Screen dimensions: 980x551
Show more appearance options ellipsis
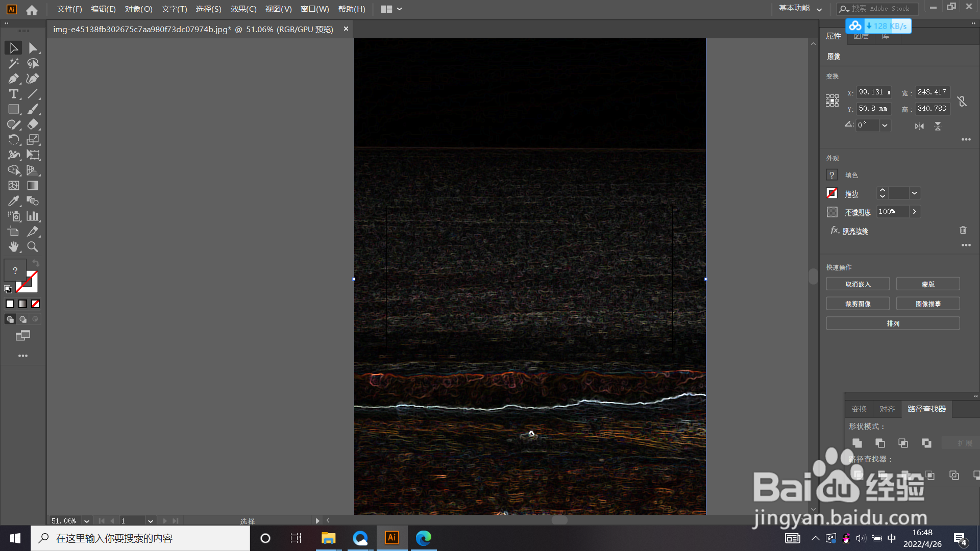point(966,245)
